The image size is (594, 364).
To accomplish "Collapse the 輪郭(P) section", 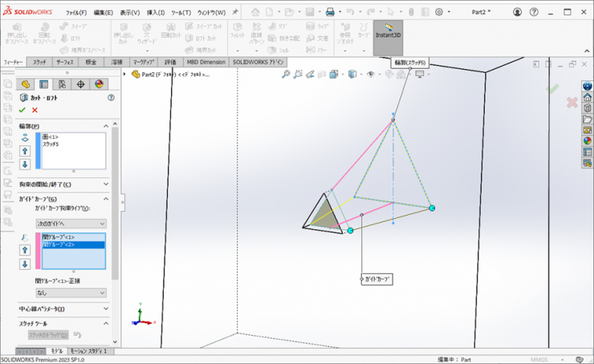I will tap(106, 126).
